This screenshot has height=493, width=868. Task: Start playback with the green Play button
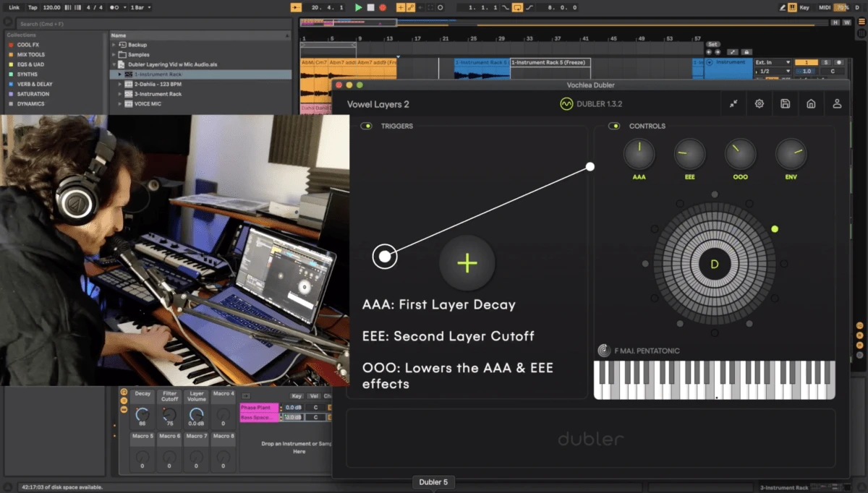coord(358,7)
